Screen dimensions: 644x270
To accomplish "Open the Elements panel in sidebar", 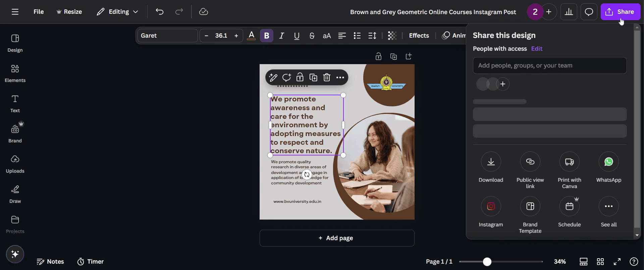I will tap(15, 73).
